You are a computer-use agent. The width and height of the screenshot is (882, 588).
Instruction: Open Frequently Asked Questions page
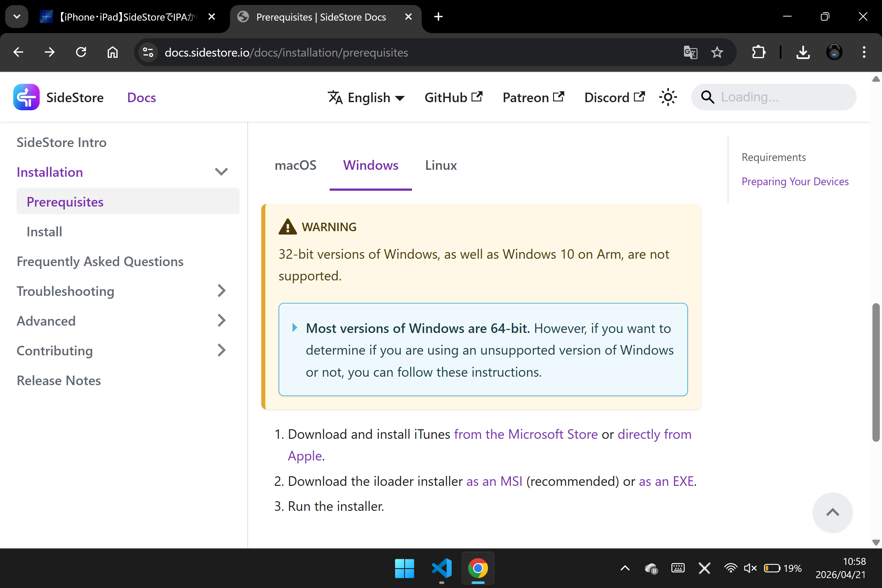tap(100, 261)
